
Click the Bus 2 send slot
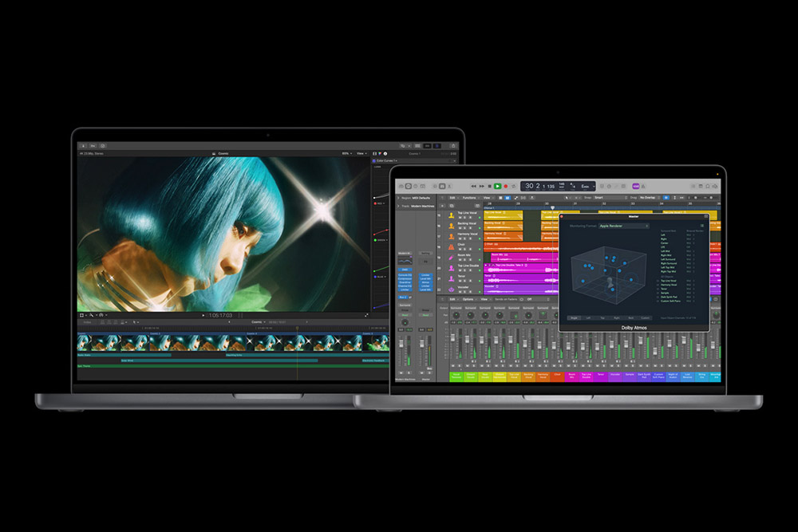(403, 297)
